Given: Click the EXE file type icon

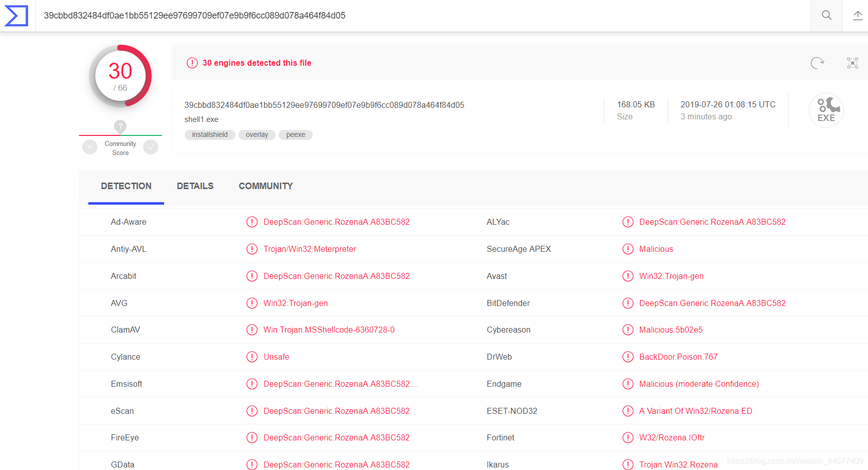Looking at the screenshot, I should pyautogui.click(x=826, y=110).
